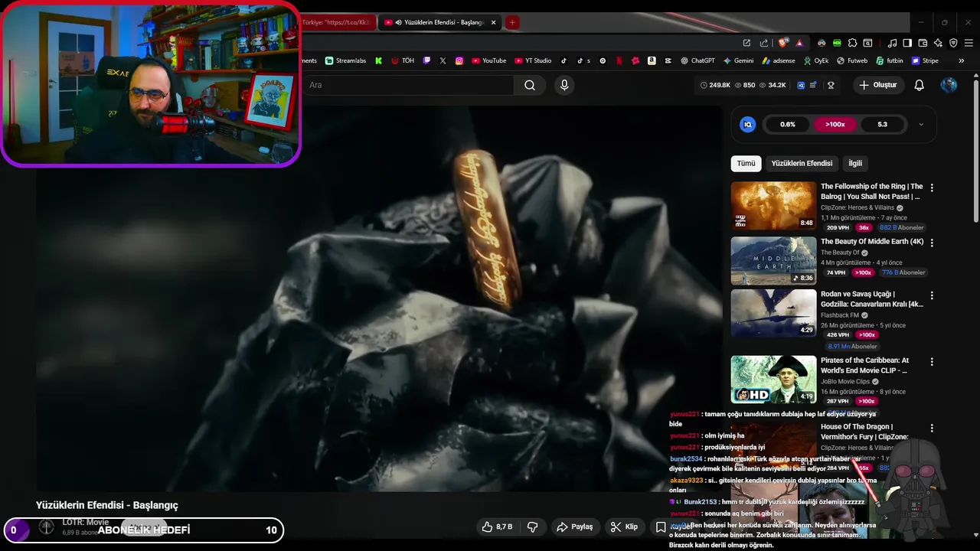Share the video with Paylaş

coord(574,527)
